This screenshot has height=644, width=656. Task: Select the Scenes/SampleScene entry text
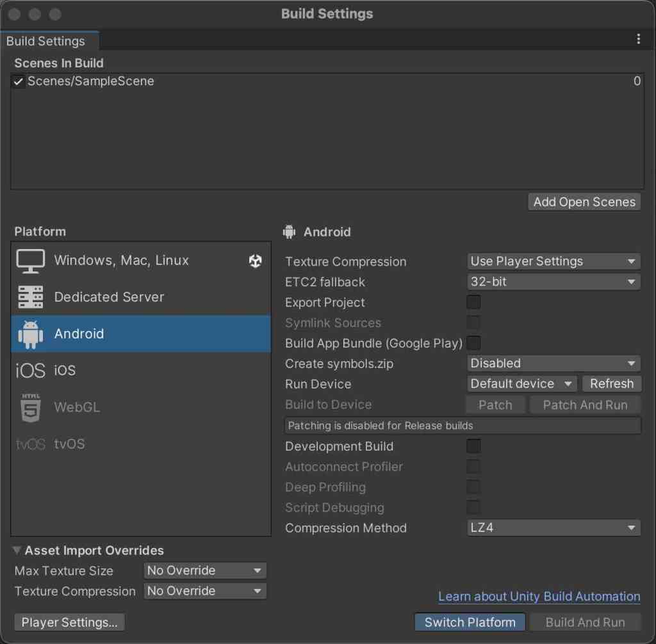tap(90, 81)
